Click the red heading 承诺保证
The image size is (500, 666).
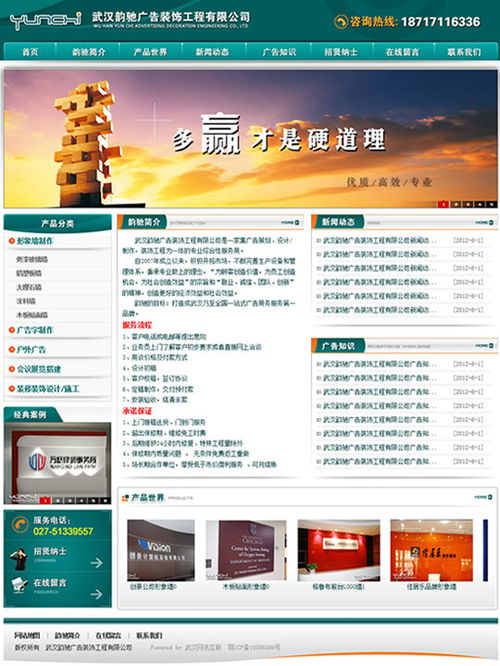pos(137,411)
